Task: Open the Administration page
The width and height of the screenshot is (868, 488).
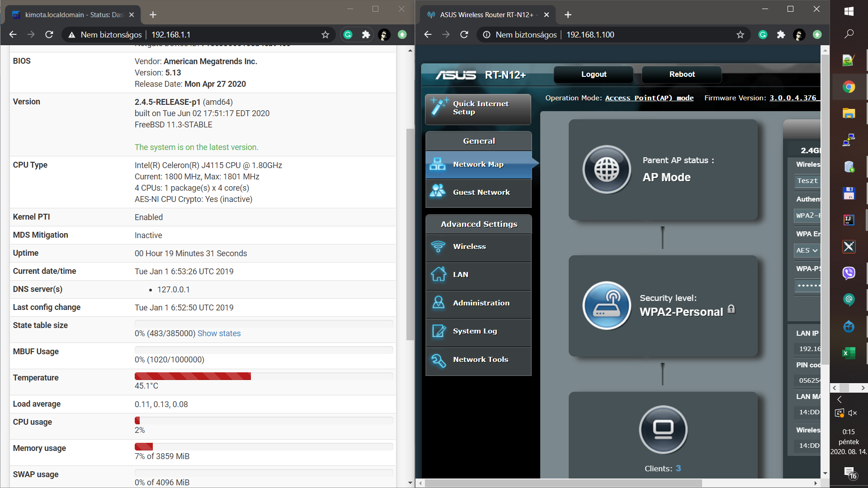Action: point(478,303)
